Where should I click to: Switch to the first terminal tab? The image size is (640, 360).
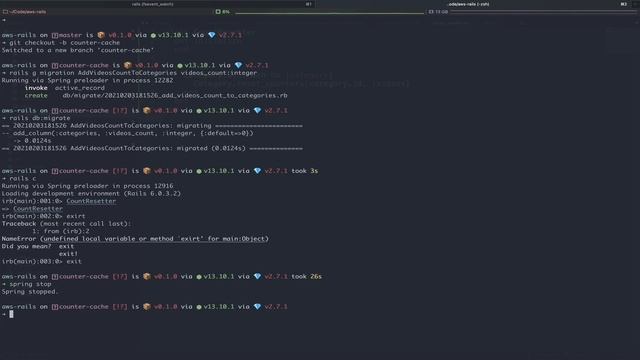(x=157, y=4)
